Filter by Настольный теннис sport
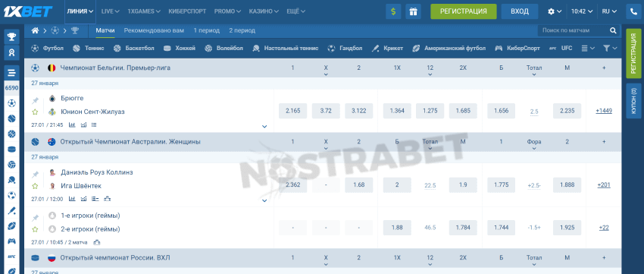The height and width of the screenshot is (274, 644). pos(286,48)
